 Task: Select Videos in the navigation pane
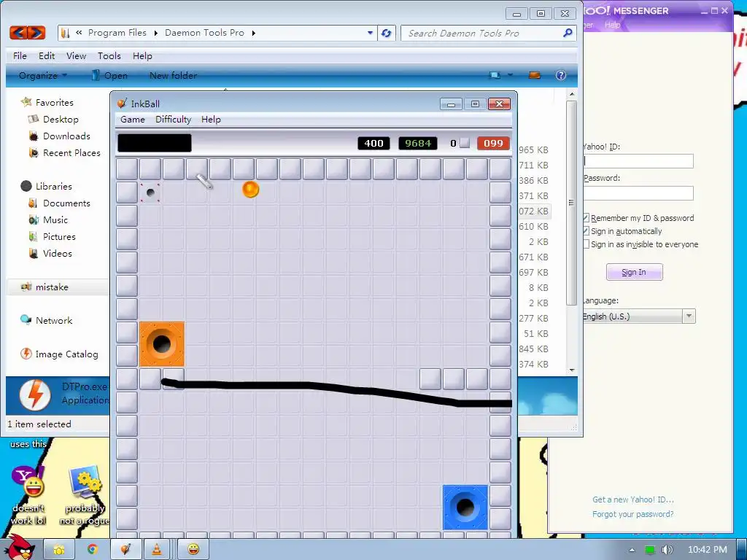57,253
